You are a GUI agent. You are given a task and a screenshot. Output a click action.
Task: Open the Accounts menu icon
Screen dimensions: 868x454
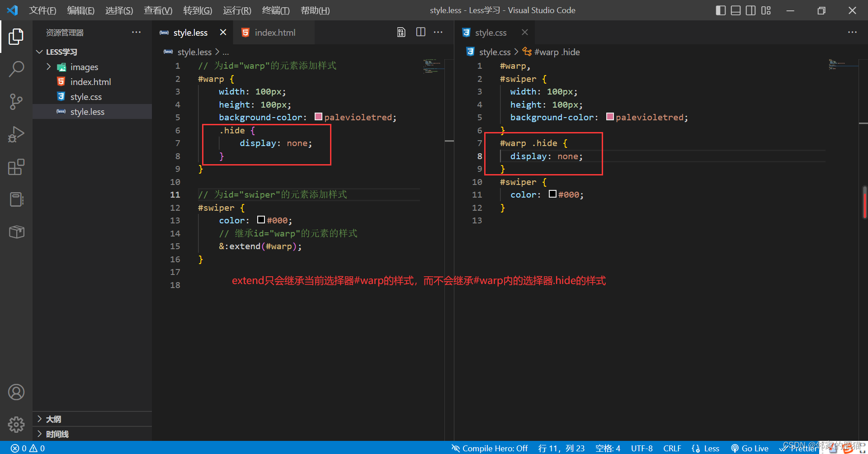click(x=16, y=392)
